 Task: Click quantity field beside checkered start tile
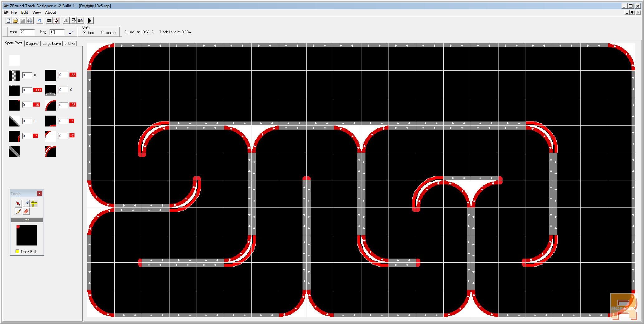pyautogui.click(x=27, y=75)
